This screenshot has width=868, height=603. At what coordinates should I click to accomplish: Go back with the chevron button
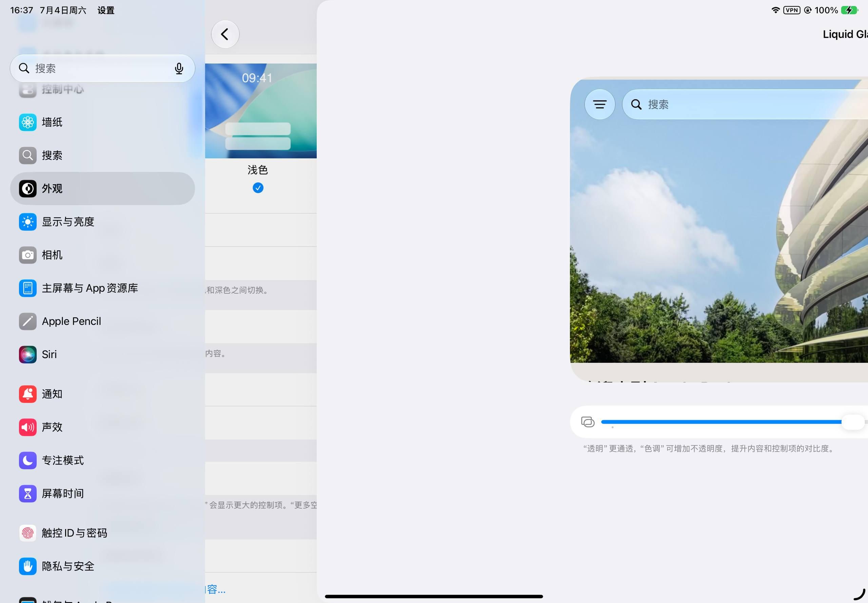(225, 34)
